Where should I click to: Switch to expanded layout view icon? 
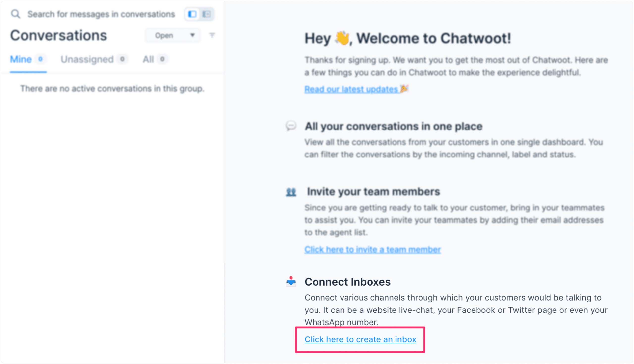206,14
